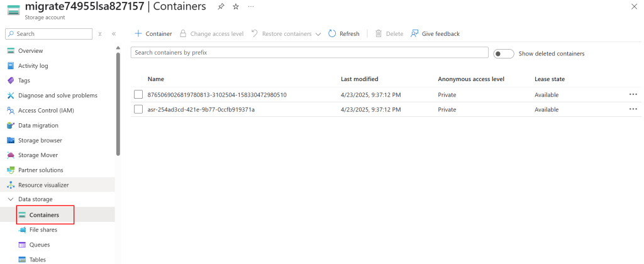The image size is (644, 264).
Task: Open the Restore containers dropdown
Action: click(286, 34)
